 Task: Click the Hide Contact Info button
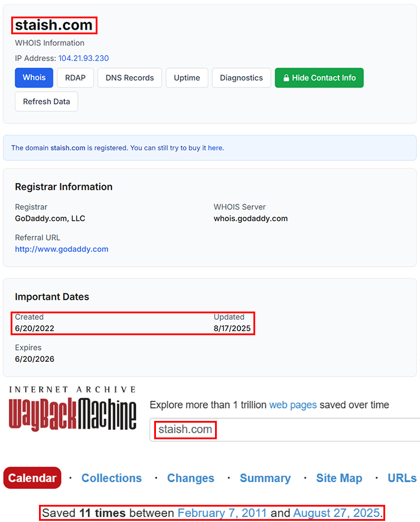coord(319,78)
